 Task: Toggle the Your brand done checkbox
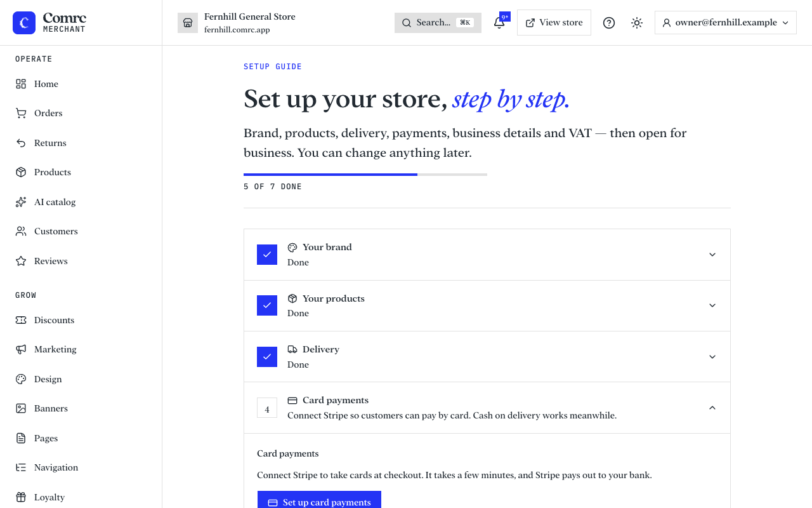click(x=267, y=255)
